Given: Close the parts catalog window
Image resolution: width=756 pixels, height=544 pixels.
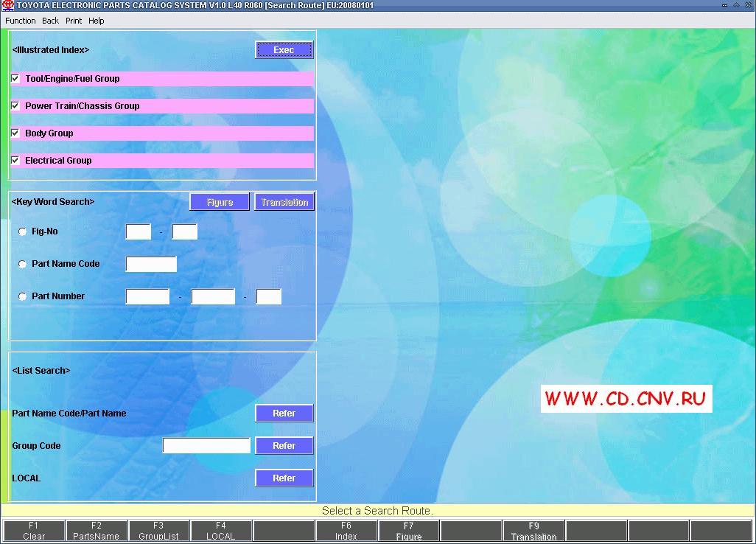Looking at the screenshot, I should tap(749, 5).
